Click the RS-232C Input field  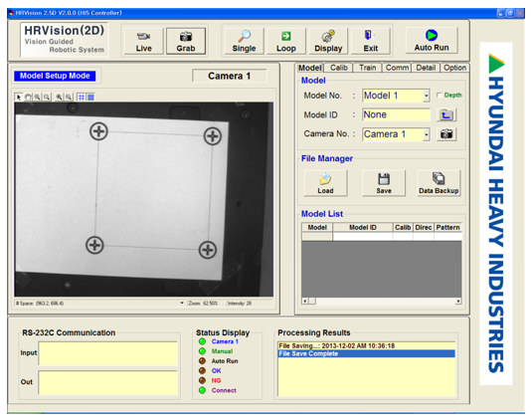108,353
